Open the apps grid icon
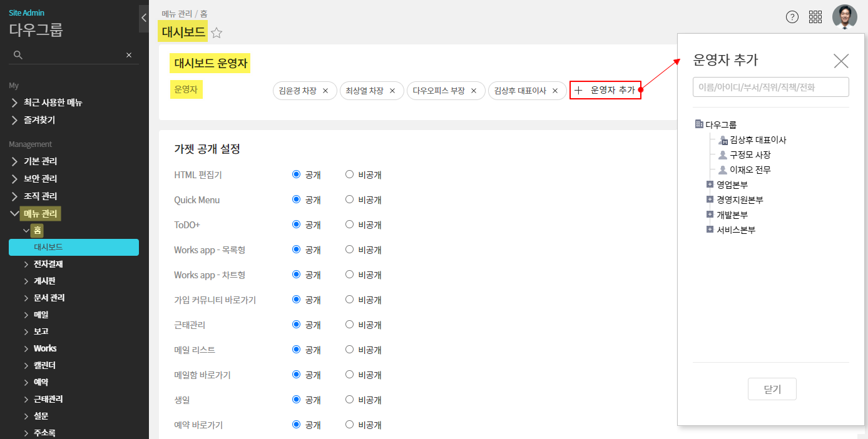This screenshot has height=439, width=868. (x=815, y=17)
